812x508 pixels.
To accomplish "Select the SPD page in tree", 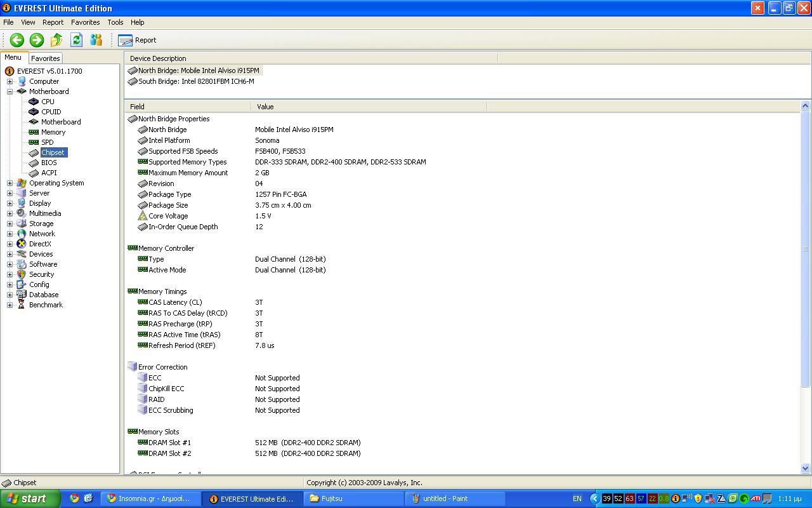I will click(x=47, y=142).
